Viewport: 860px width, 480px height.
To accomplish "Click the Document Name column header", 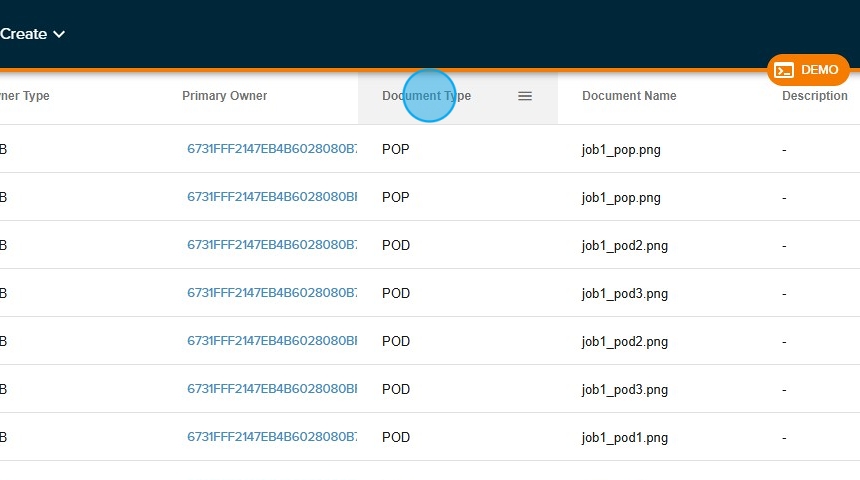I will pyautogui.click(x=629, y=96).
